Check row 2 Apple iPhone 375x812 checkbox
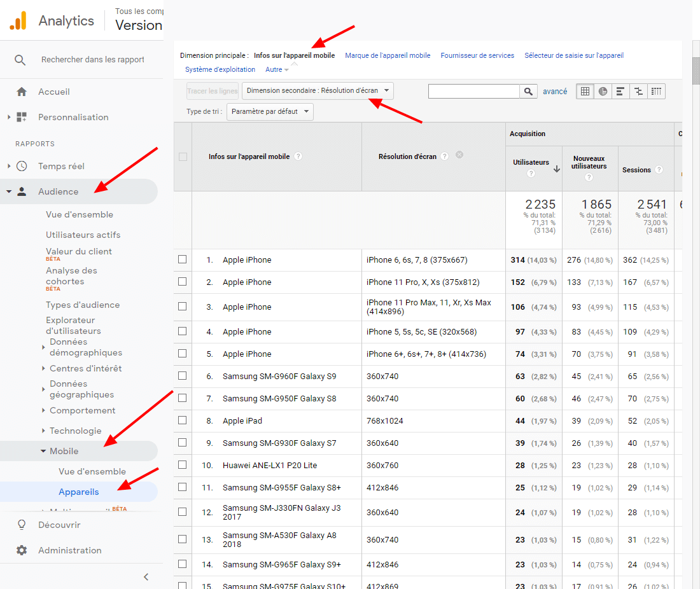The height and width of the screenshot is (589, 700). [183, 282]
